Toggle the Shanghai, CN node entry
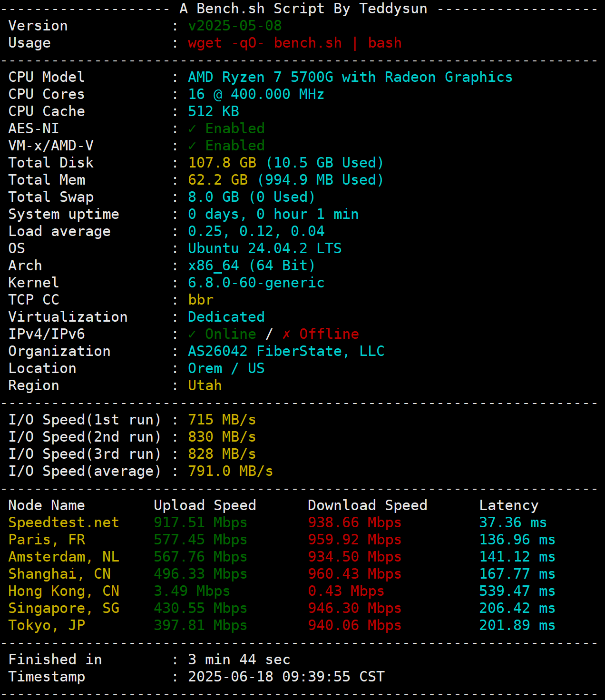The image size is (605, 700). click(x=60, y=573)
